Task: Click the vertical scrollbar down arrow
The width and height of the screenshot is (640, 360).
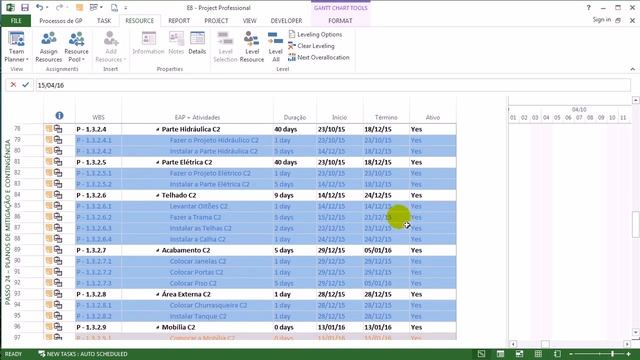Action: coord(636,332)
